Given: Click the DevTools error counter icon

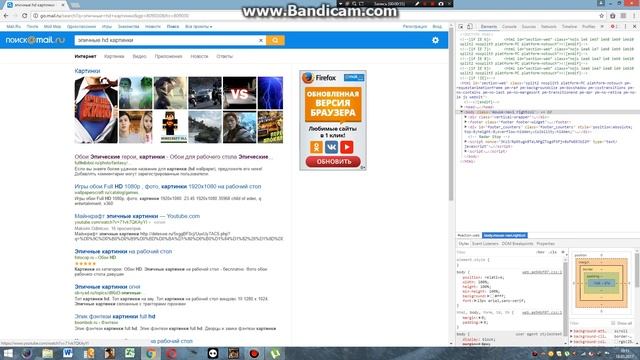Looking at the screenshot, I should [x=614, y=27].
